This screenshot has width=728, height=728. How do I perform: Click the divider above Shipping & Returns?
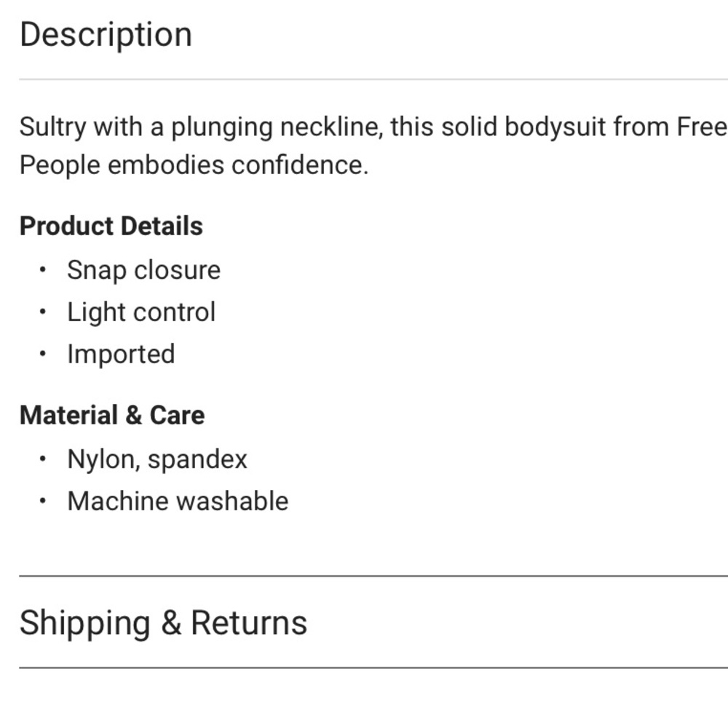(x=373, y=576)
